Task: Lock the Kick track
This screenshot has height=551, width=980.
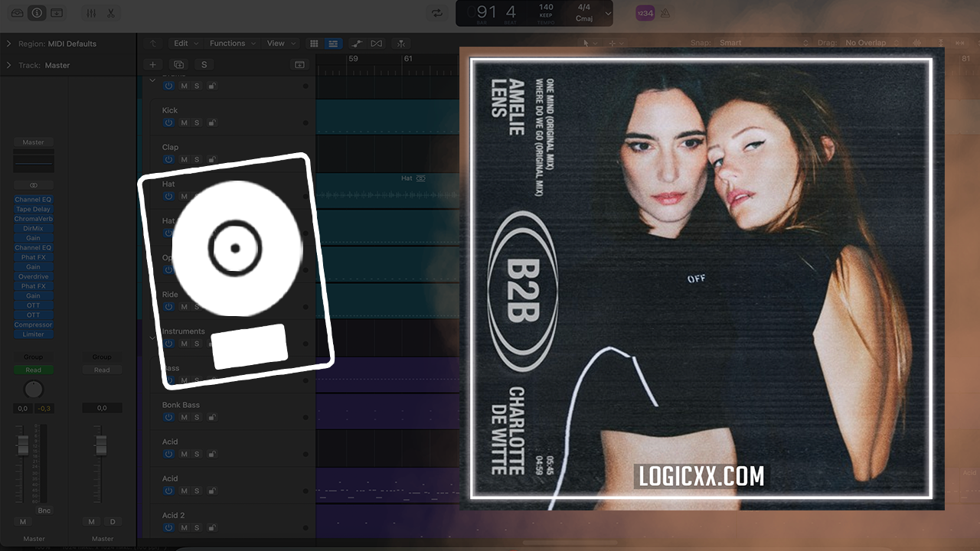Action: click(212, 122)
